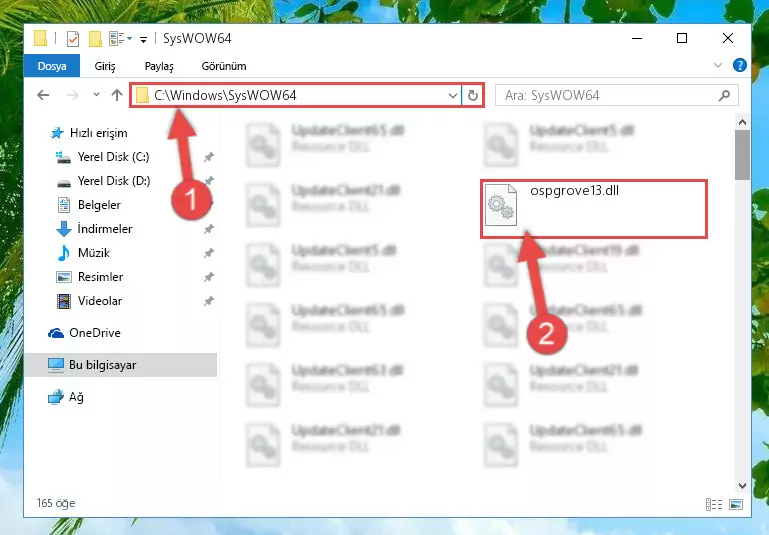Open the İndirmeler folder shortcut
Screen dimensions: 769x535
click(104, 229)
